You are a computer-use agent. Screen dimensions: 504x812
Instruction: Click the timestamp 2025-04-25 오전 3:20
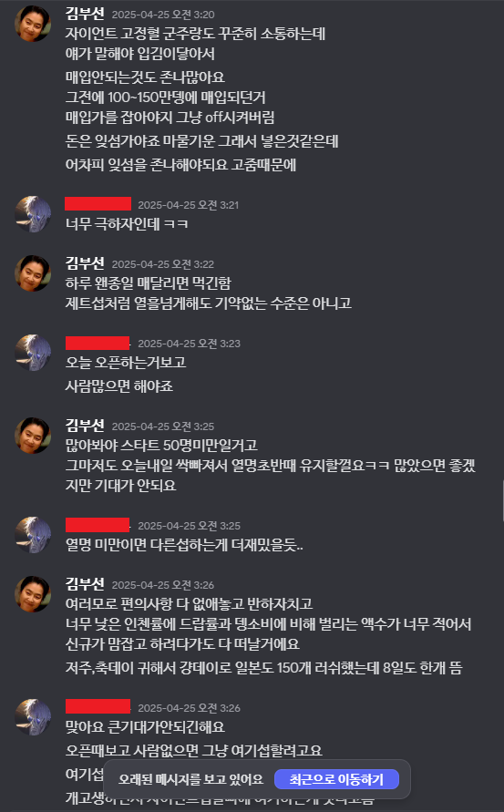coord(163,15)
